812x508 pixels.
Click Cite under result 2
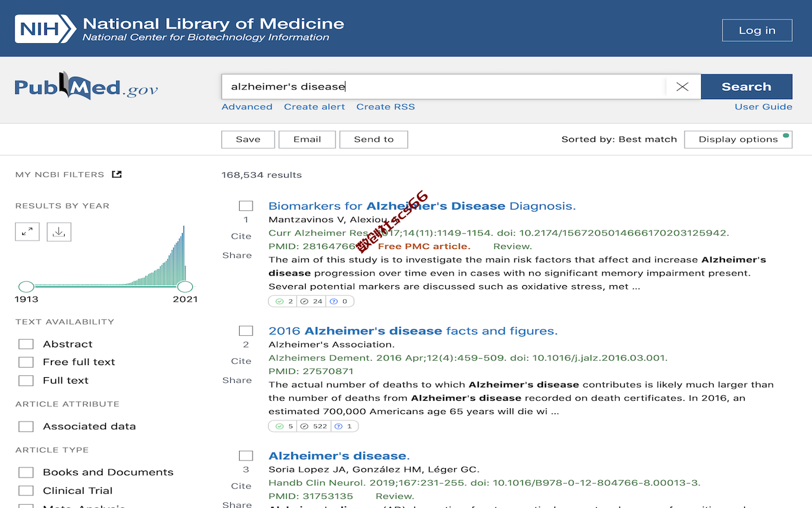241,361
